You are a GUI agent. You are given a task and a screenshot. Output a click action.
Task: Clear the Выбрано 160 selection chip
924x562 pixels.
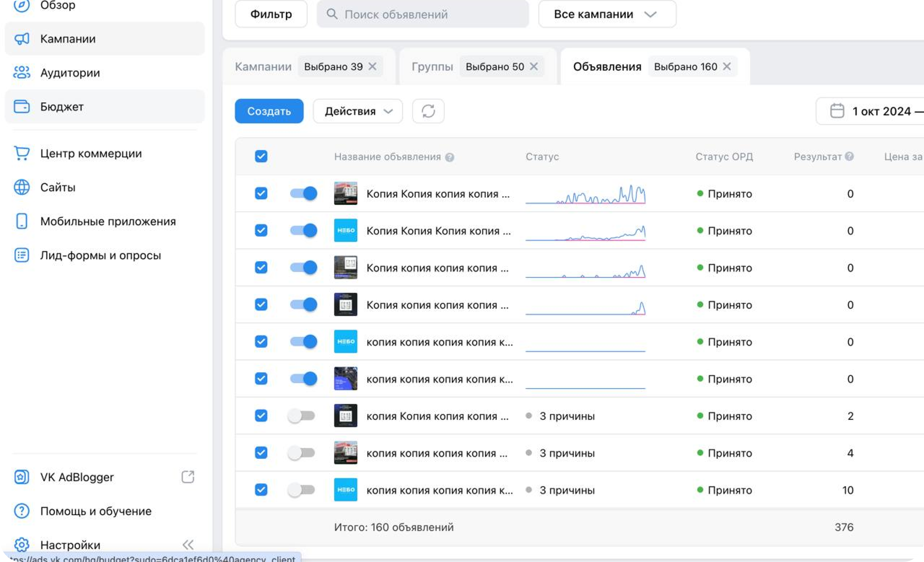727,67
